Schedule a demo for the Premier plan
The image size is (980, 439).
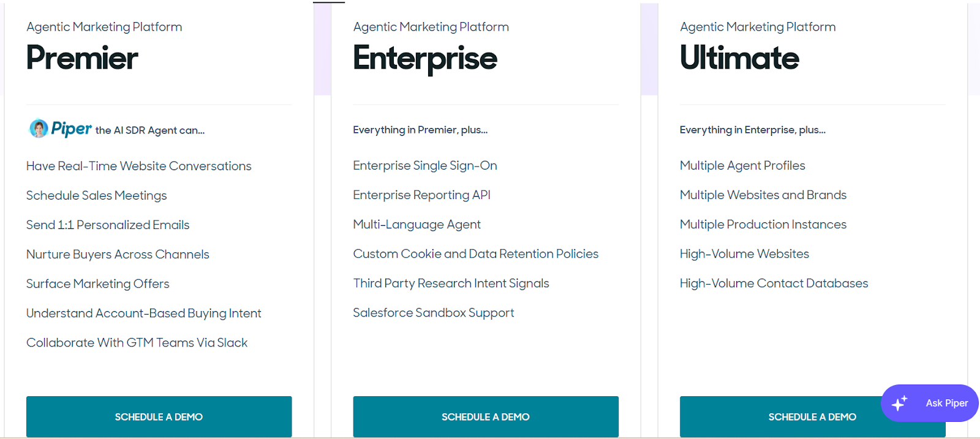click(159, 416)
